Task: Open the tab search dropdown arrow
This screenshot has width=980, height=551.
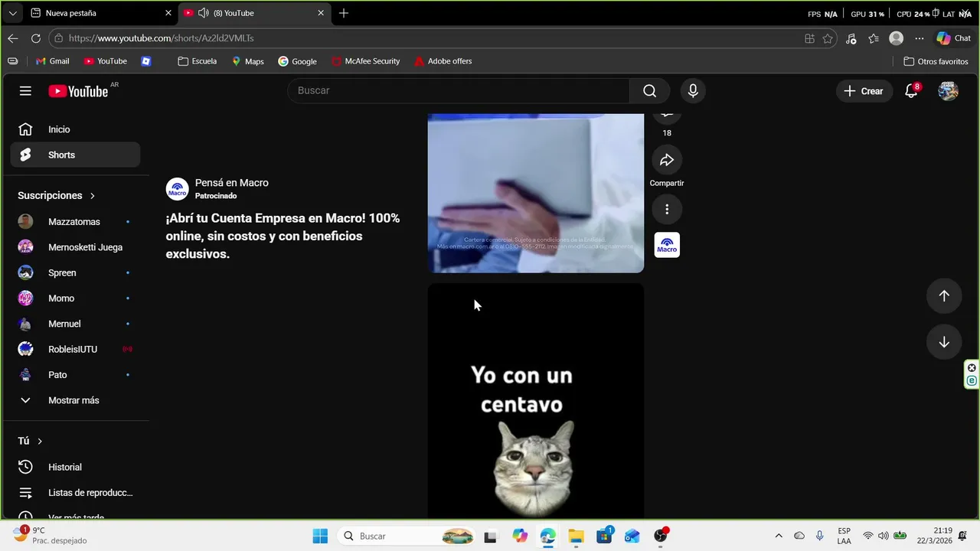Action: pos(12,13)
